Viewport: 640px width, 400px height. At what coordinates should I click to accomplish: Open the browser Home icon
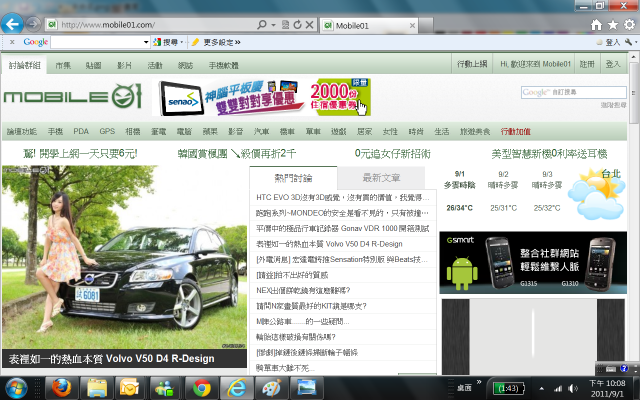[596, 25]
